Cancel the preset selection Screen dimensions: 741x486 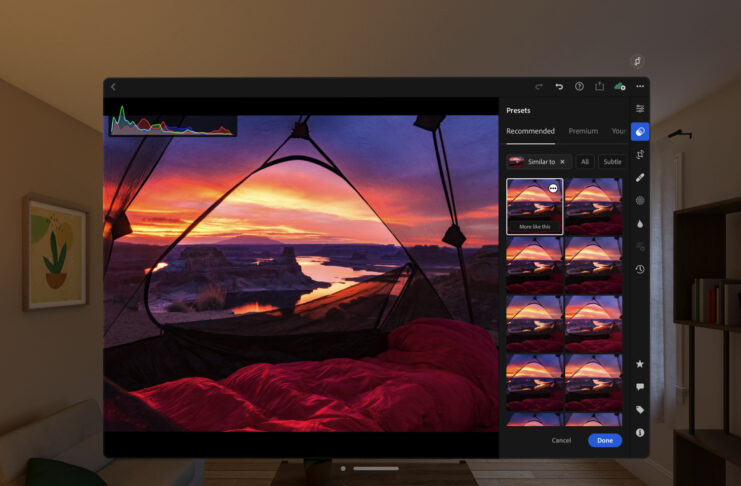tap(561, 440)
